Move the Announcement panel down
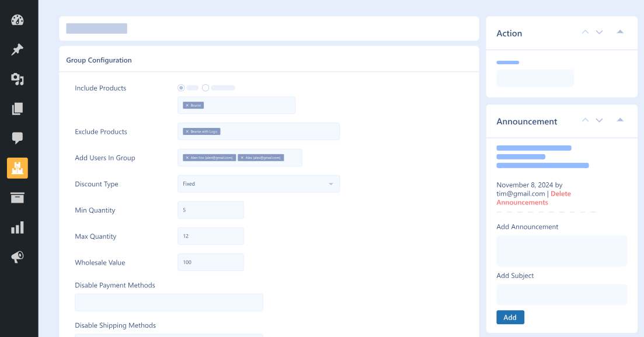This screenshot has height=337, width=644. [599, 120]
